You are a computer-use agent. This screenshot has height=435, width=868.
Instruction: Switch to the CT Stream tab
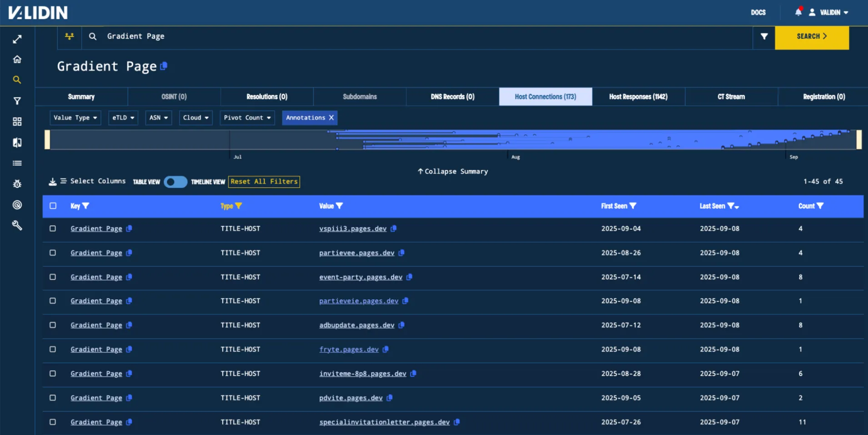731,96
